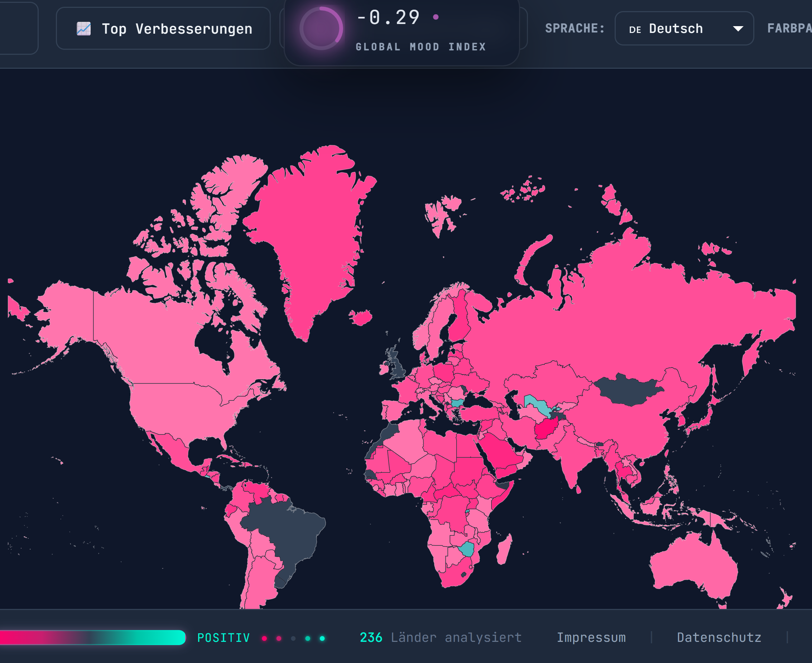Open the Deutsch language dropdown
This screenshot has height=663, width=812.
pyautogui.click(x=684, y=28)
